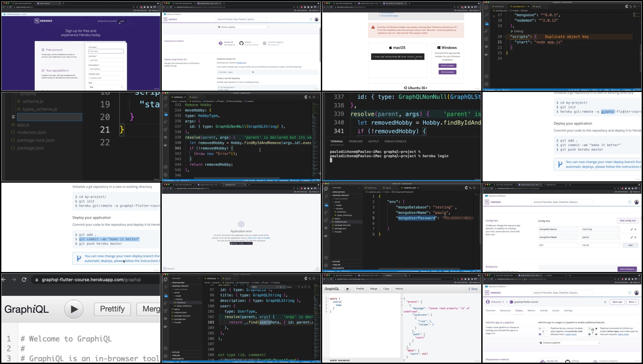The image size is (643, 364).
Task: Click the purple hexagon app icon beside graphql-flutter-course
Action: click(511, 302)
